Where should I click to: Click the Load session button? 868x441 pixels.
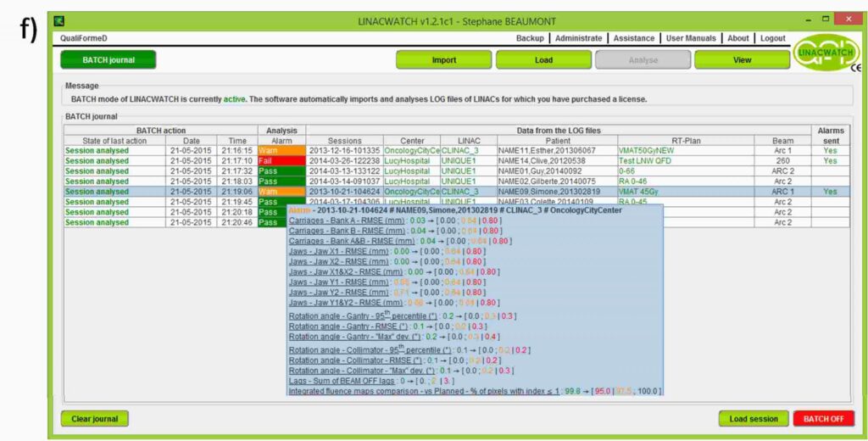click(x=753, y=419)
